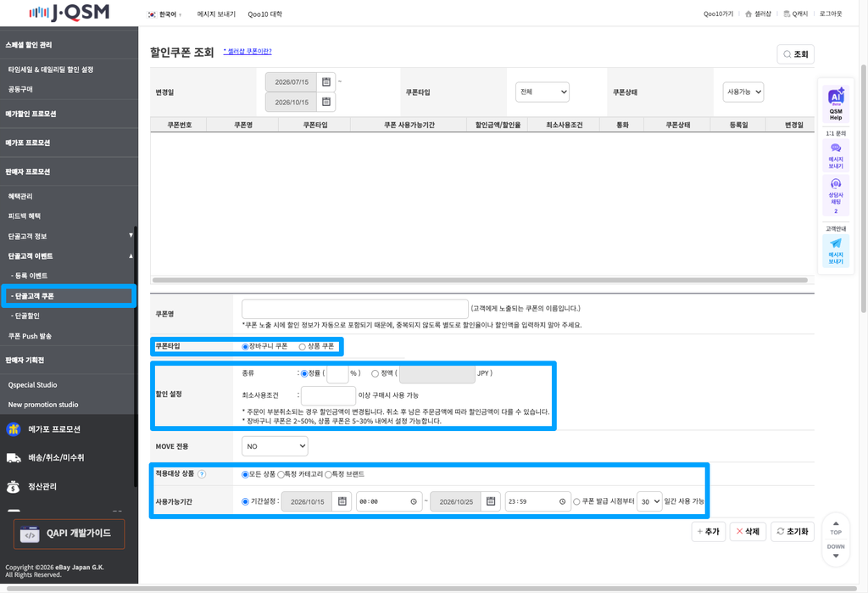The height and width of the screenshot is (593, 868).
Task: Click the 삭제 delete button
Action: (x=748, y=531)
